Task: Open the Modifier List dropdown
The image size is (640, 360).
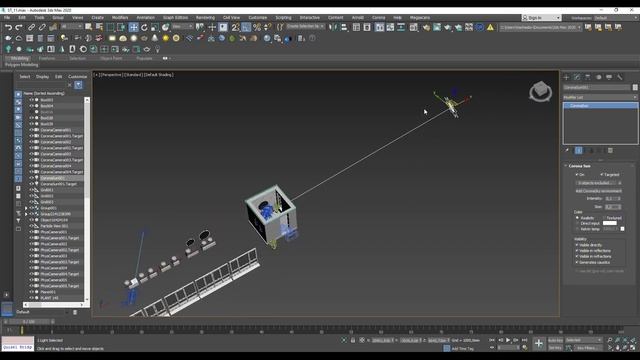Action: click(600, 97)
